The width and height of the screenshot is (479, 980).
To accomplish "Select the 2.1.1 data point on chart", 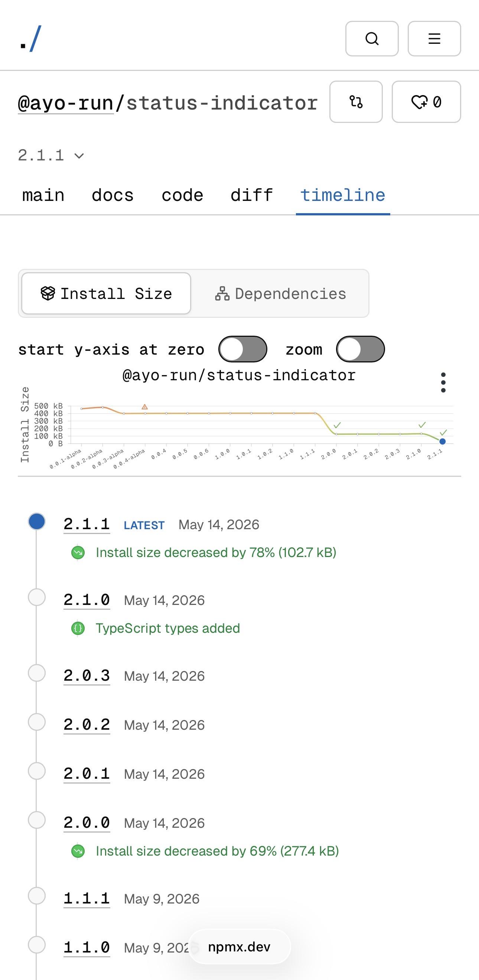I will (x=442, y=441).
